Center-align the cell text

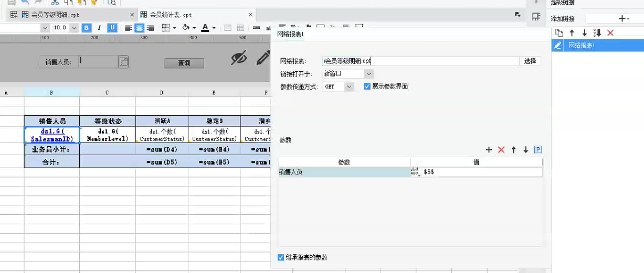[x=139, y=28]
